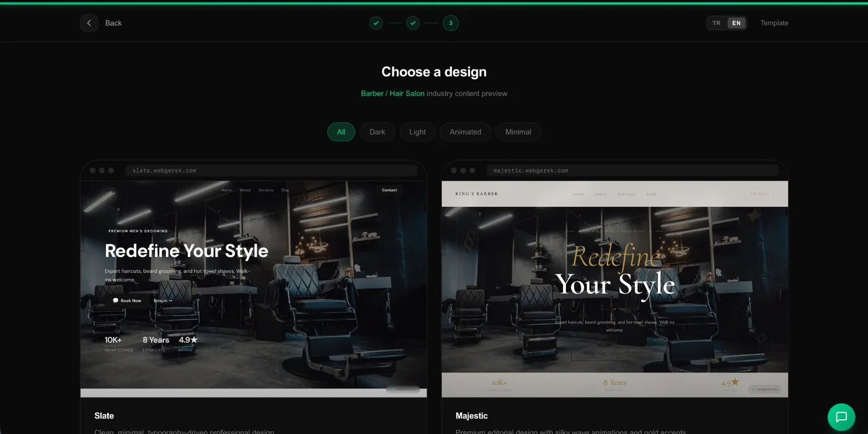Click the star beside the 4.9 rating
This screenshot has height=434, width=868.
click(193, 339)
